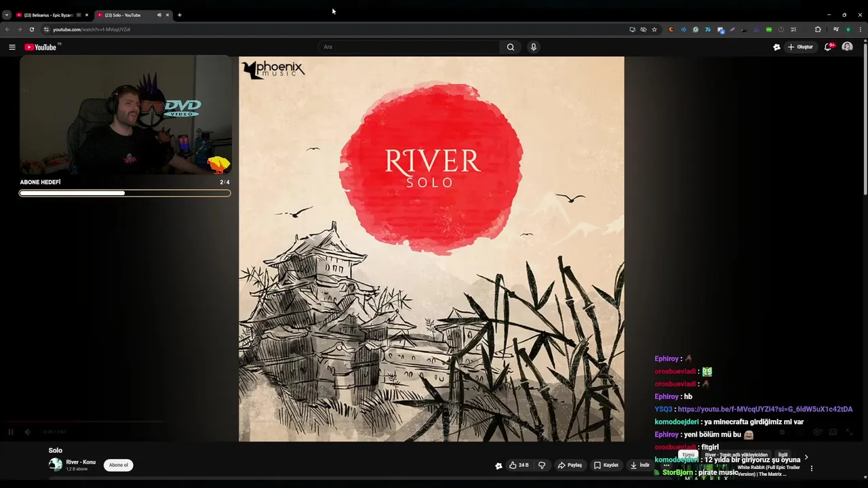This screenshot has width=868, height=488.
Task: Click the address bar URL
Action: [92, 29]
